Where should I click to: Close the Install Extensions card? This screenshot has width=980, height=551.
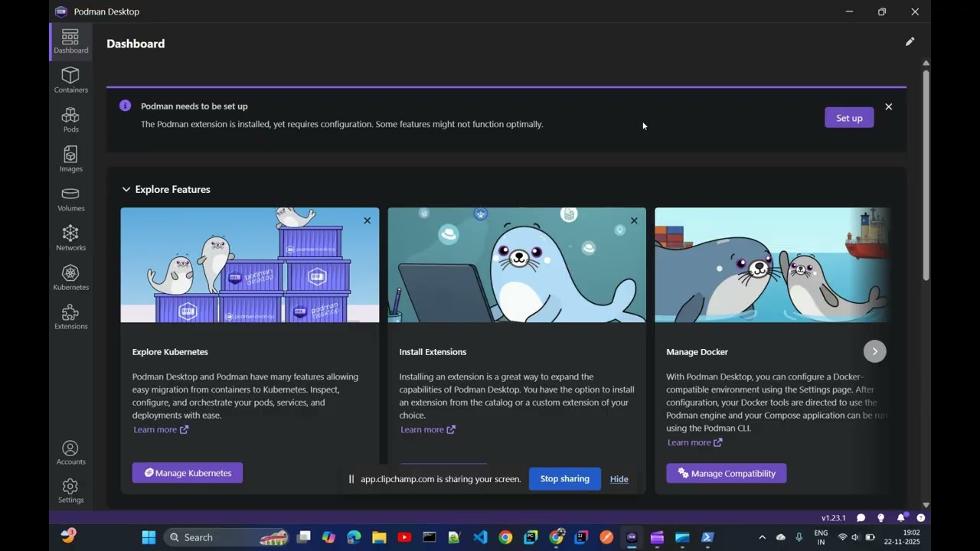point(634,220)
